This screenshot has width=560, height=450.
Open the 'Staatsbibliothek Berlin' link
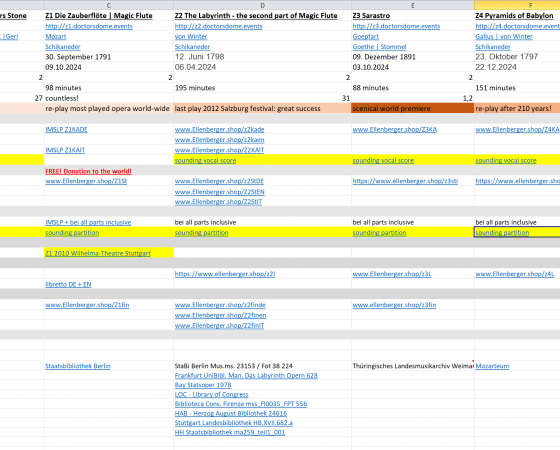[78, 366]
